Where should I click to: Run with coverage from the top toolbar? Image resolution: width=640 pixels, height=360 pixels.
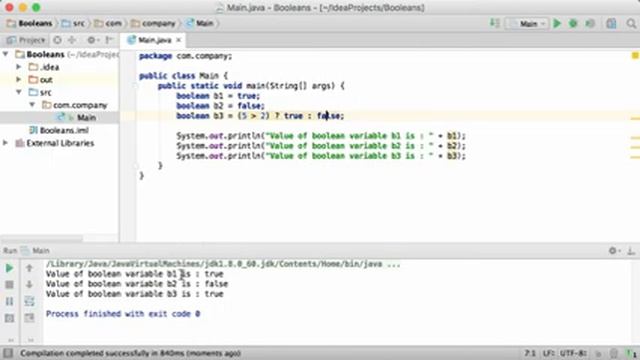click(590, 23)
